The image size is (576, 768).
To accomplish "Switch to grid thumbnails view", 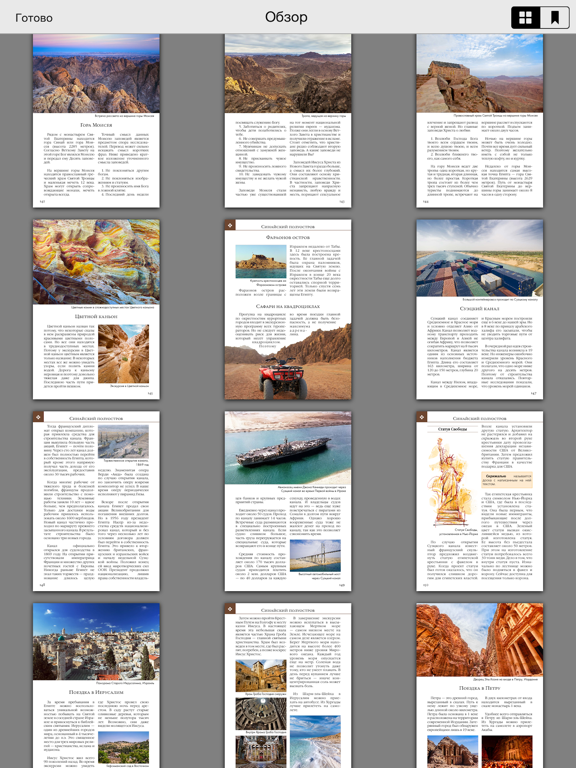I will point(526,18).
